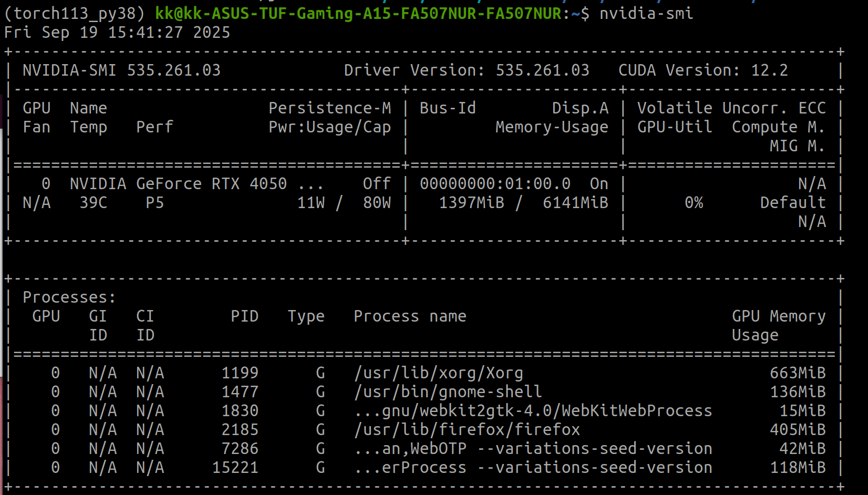
Task: Click the memory usage value 118MiB
Action: point(798,468)
